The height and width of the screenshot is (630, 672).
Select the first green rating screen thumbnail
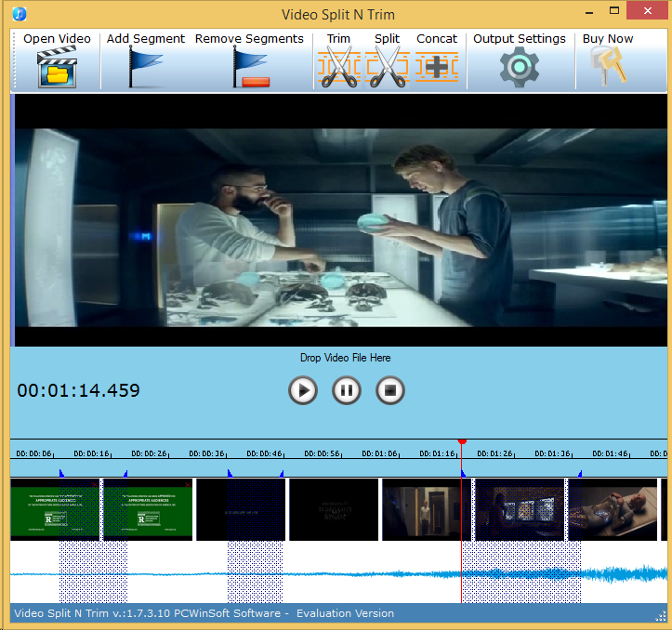tap(55, 509)
